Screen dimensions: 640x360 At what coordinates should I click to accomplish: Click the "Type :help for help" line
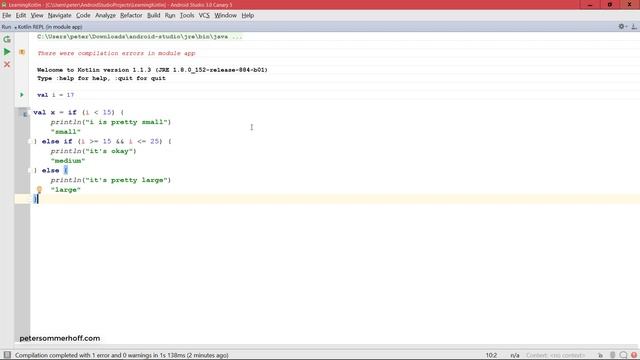pos(101,78)
